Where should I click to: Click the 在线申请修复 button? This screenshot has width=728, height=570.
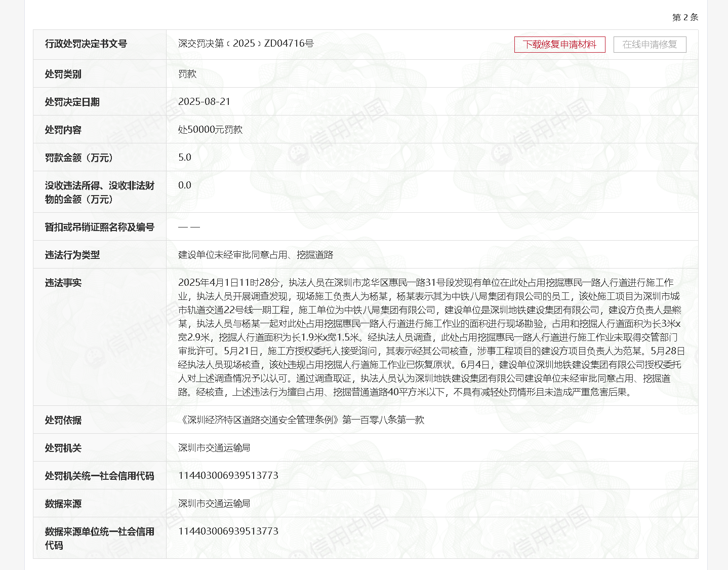(650, 45)
